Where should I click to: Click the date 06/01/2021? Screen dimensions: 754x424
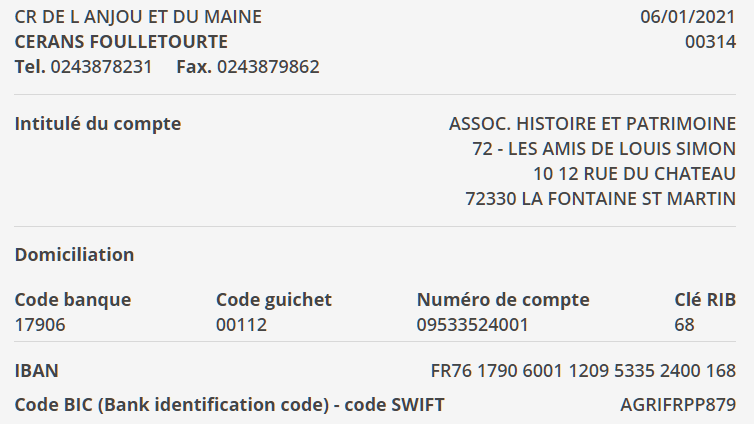pos(688,17)
